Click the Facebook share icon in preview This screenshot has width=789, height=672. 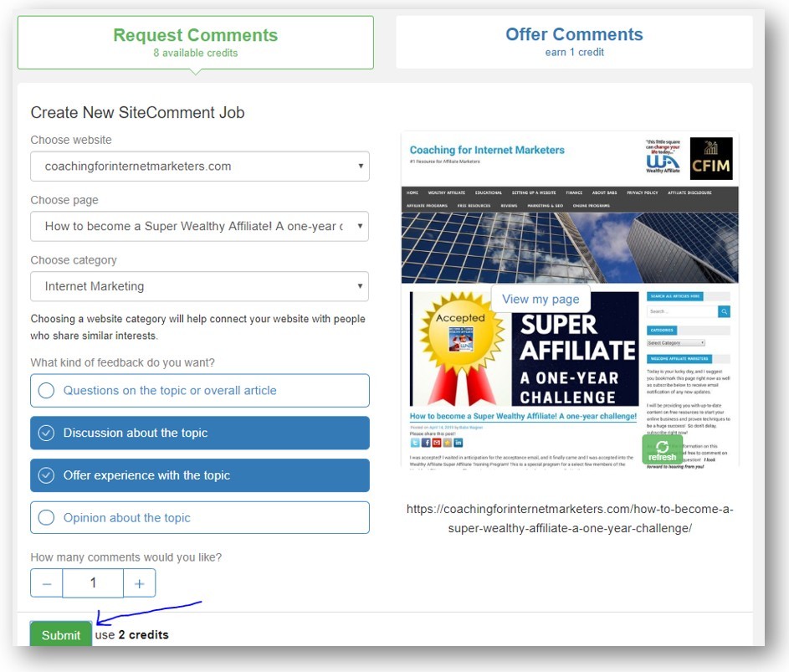coord(426,443)
